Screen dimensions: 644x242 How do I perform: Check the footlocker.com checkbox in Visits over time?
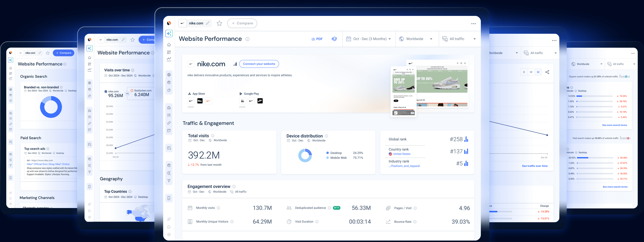click(x=132, y=90)
